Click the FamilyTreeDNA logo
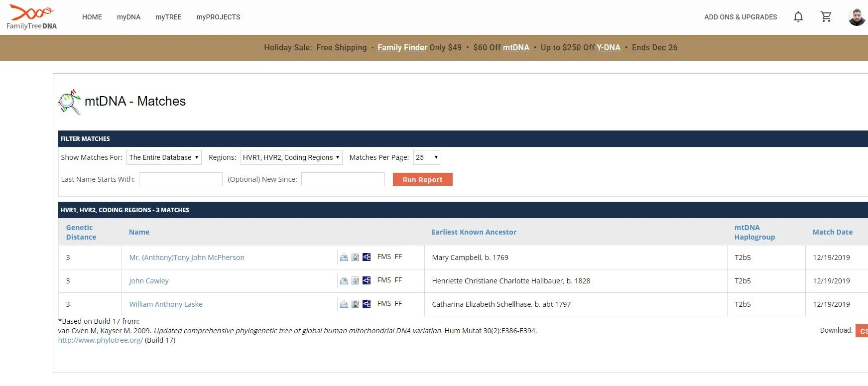 tap(32, 17)
